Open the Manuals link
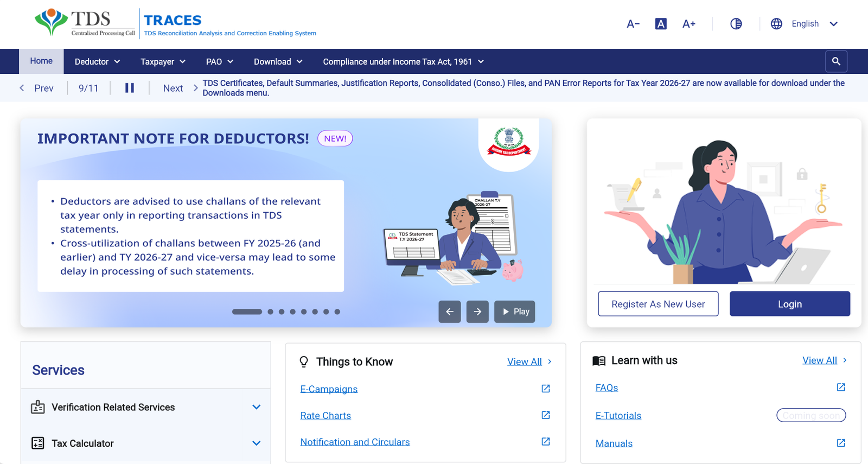The height and width of the screenshot is (464, 868). click(x=614, y=443)
